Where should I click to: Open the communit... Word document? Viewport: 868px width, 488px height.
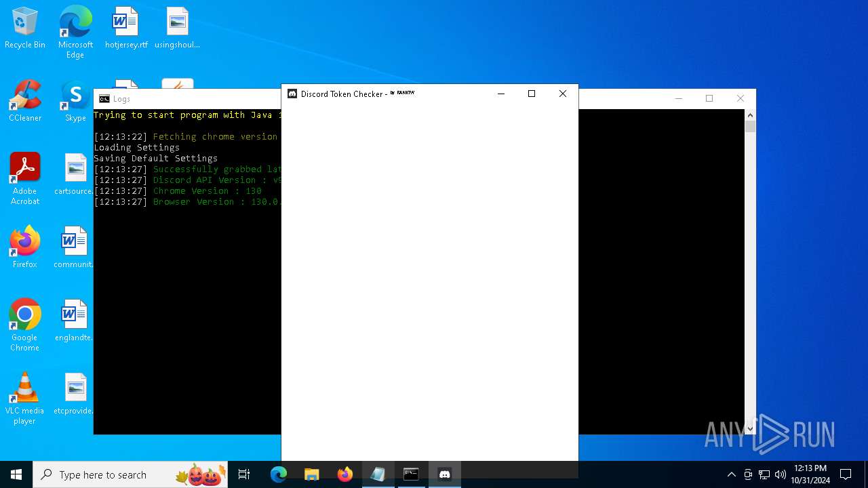74,247
